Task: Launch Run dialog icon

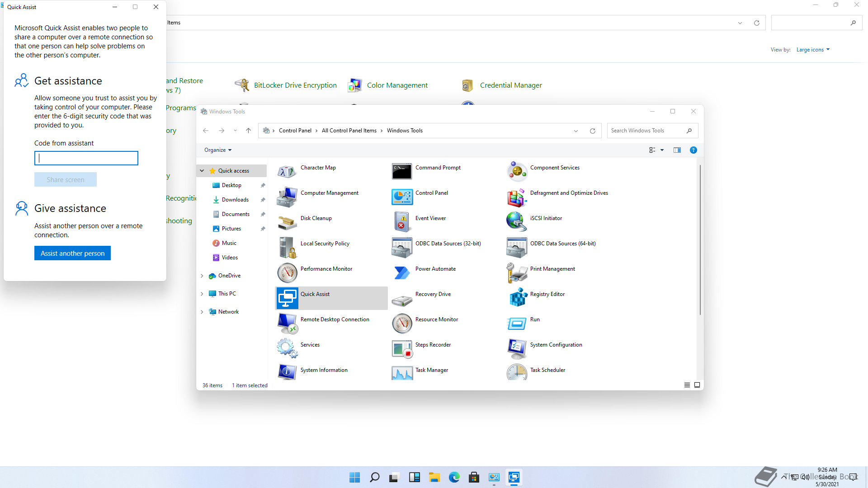Action: 516,324
